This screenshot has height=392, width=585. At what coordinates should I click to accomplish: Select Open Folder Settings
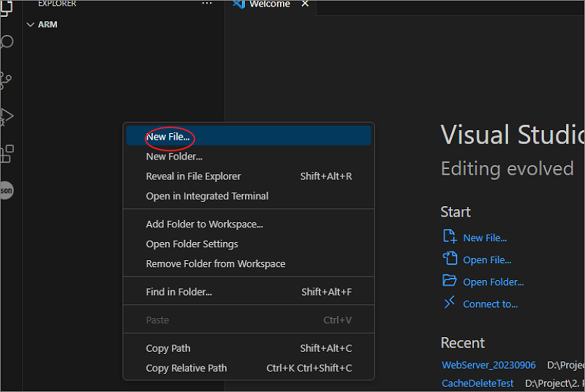[249, 244]
